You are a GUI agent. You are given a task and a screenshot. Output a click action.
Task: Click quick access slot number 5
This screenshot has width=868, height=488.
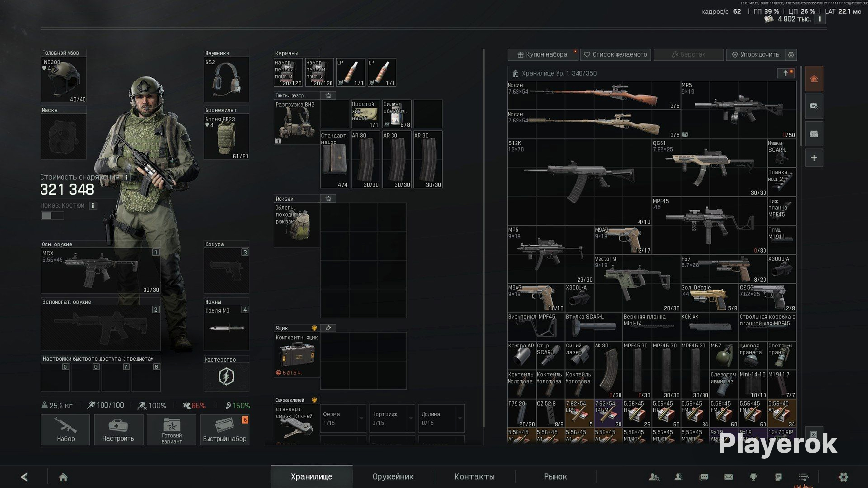pyautogui.click(x=55, y=377)
